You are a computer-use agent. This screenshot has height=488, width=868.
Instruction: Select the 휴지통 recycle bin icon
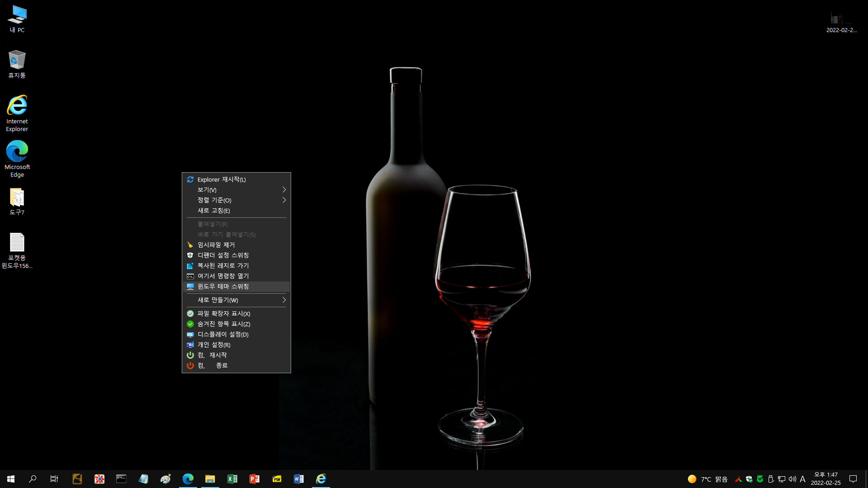[x=17, y=64]
